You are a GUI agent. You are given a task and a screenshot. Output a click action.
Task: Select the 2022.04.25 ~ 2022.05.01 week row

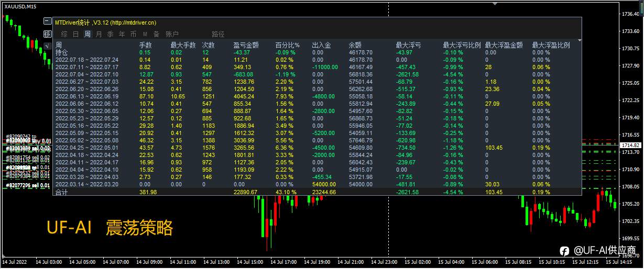pos(87,148)
